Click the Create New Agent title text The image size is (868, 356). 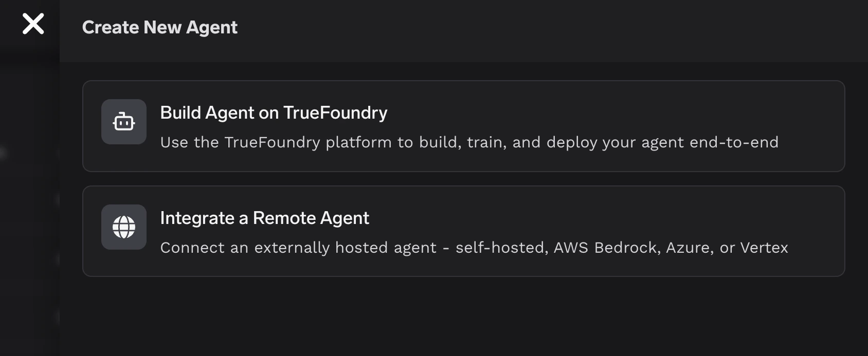(x=160, y=27)
